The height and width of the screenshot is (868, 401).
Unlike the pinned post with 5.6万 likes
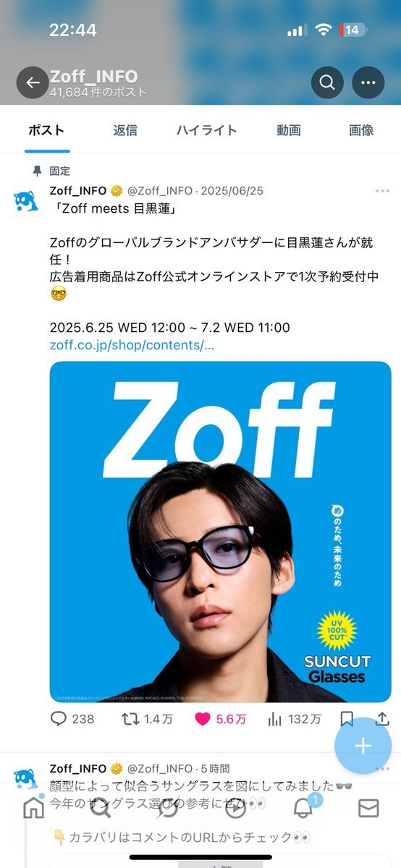[220, 719]
